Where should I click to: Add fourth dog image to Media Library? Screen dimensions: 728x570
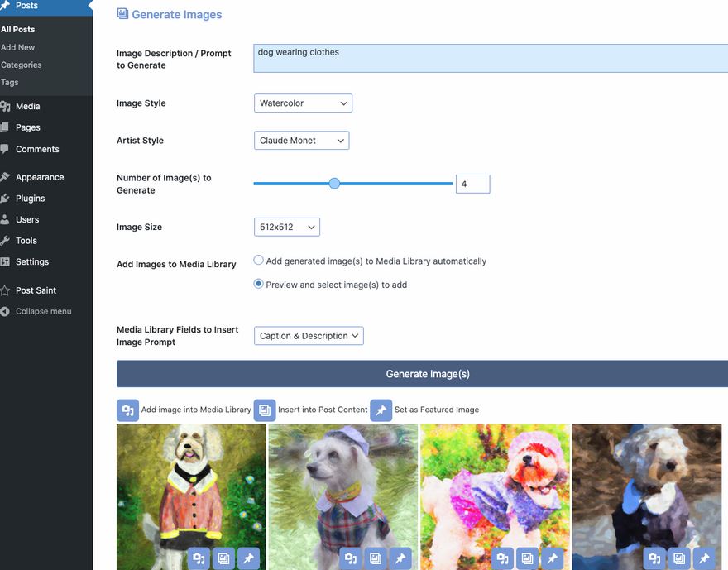tap(654, 558)
